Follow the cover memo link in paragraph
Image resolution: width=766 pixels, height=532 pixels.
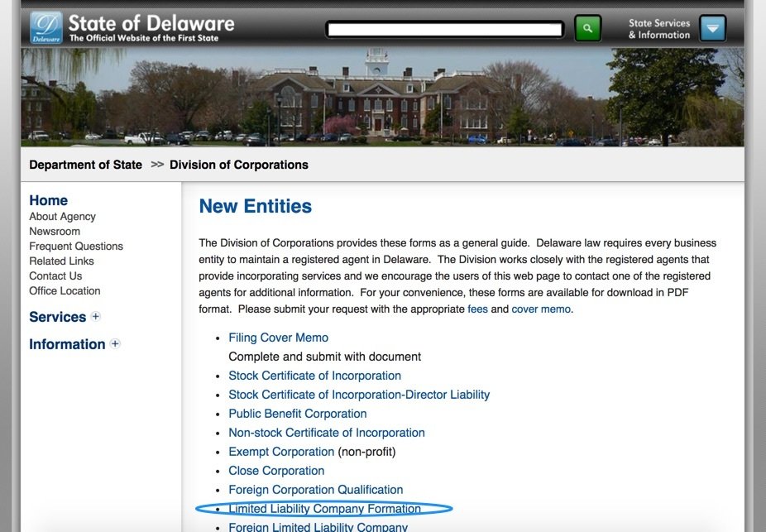click(541, 309)
